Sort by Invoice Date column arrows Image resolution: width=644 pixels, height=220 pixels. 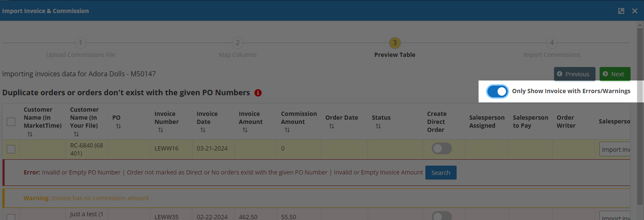coord(203,130)
